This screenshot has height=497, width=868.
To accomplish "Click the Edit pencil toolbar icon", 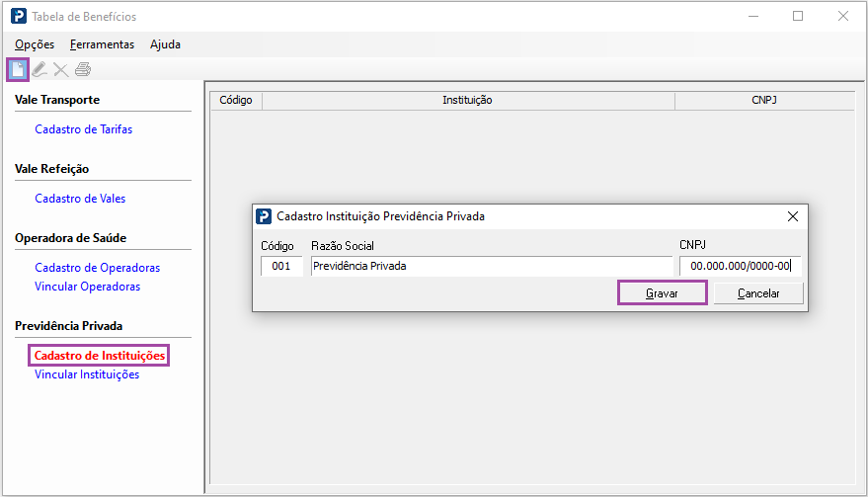I will click(x=39, y=69).
